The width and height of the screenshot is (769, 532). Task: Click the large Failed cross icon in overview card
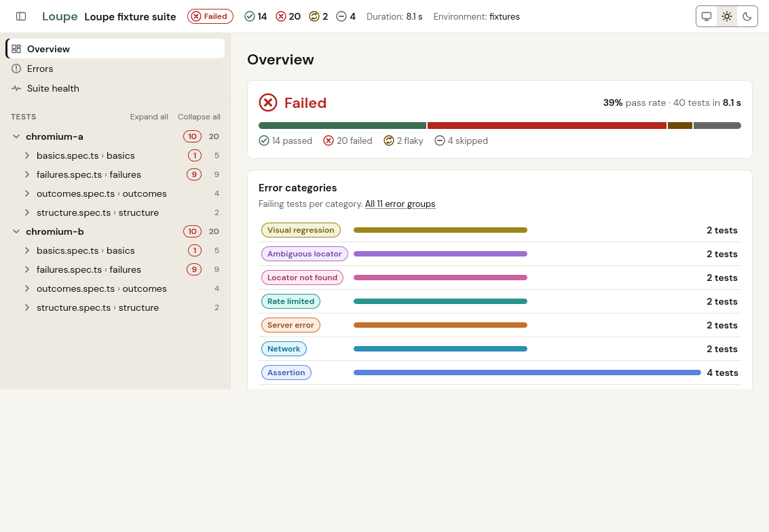click(268, 103)
